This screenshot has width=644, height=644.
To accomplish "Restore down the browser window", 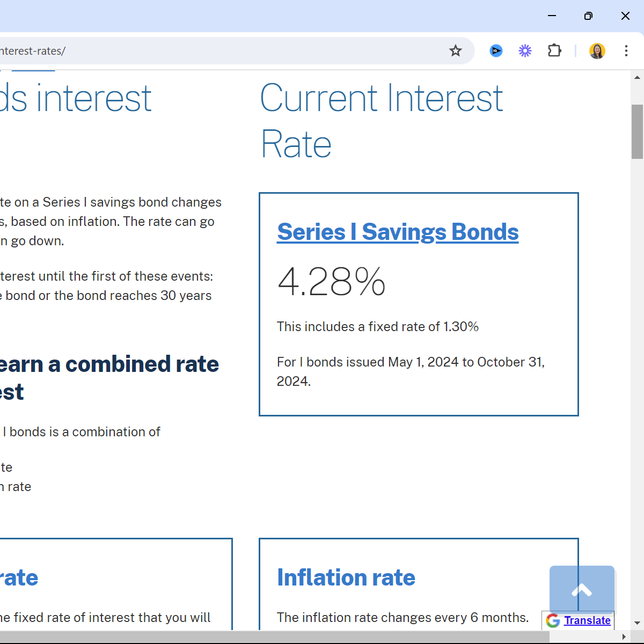I will pyautogui.click(x=588, y=16).
